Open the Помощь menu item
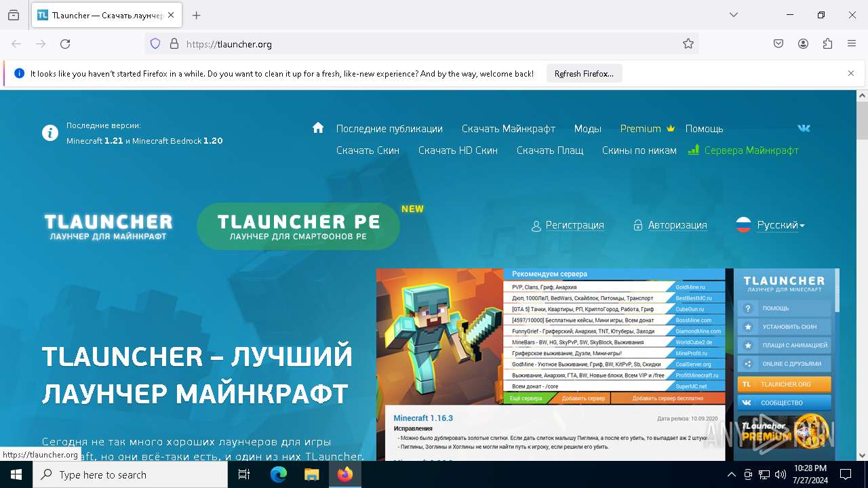 pyautogui.click(x=704, y=129)
